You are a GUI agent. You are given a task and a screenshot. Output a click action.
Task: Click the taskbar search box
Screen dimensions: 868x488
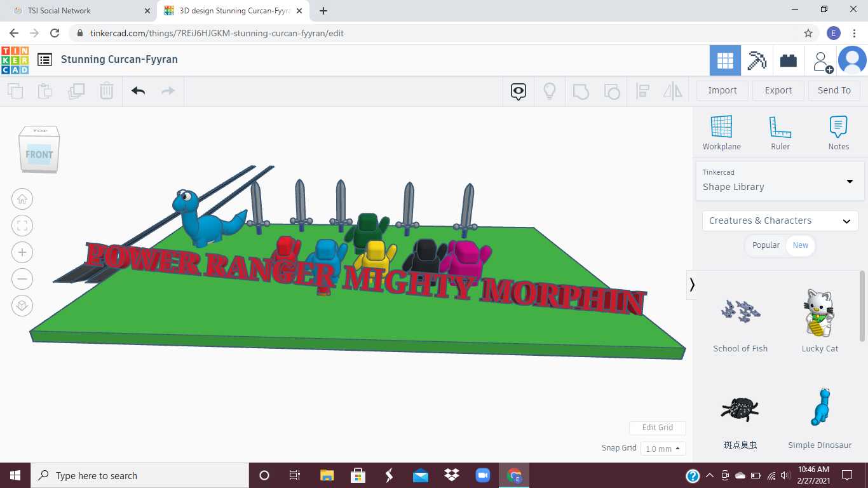coord(140,475)
